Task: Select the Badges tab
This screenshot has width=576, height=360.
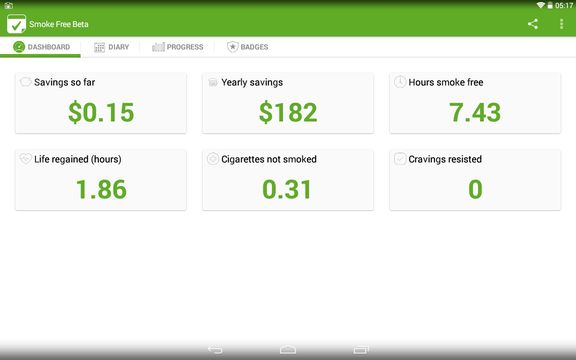Action: [248, 47]
